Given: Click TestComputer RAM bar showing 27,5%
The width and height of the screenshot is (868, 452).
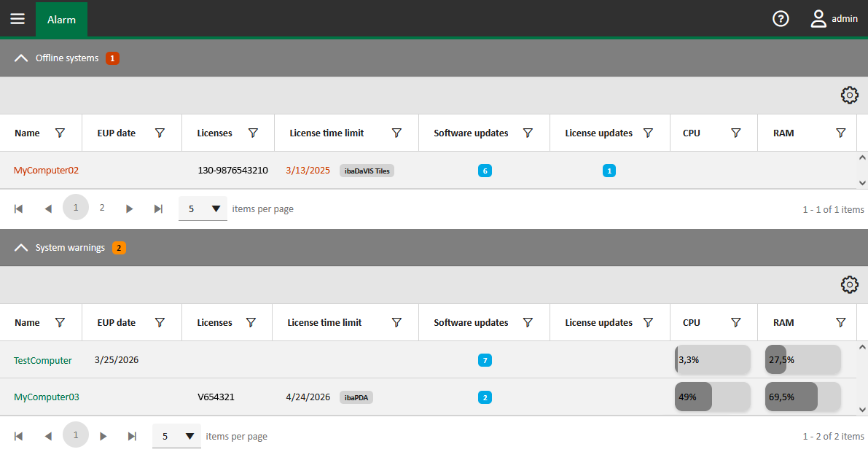Looking at the screenshot, I should pos(802,359).
